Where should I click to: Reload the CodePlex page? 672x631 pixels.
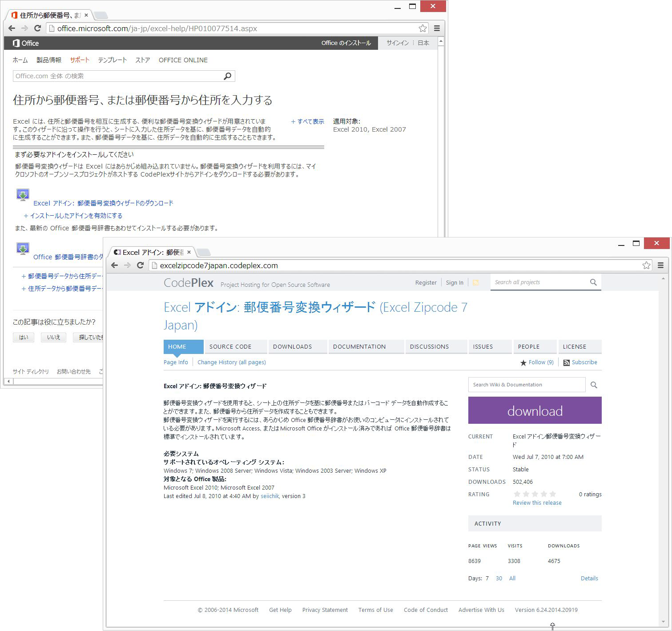[x=141, y=265]
